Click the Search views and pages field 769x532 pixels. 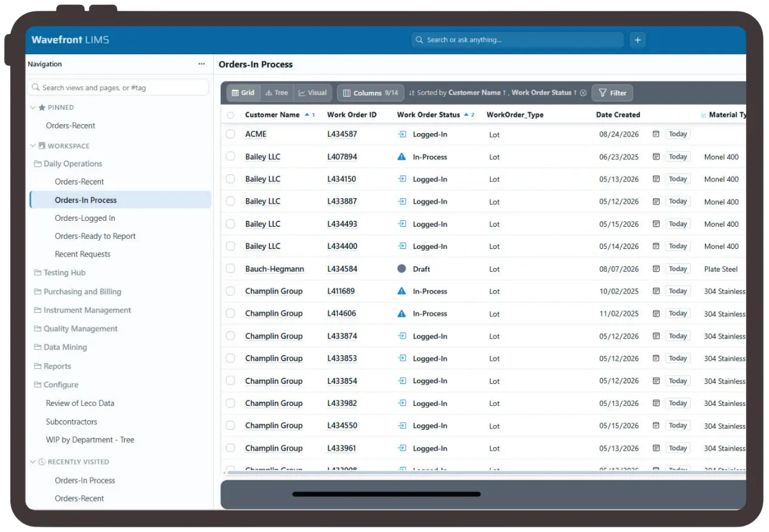pyautogui.click(x=118, y=88)
